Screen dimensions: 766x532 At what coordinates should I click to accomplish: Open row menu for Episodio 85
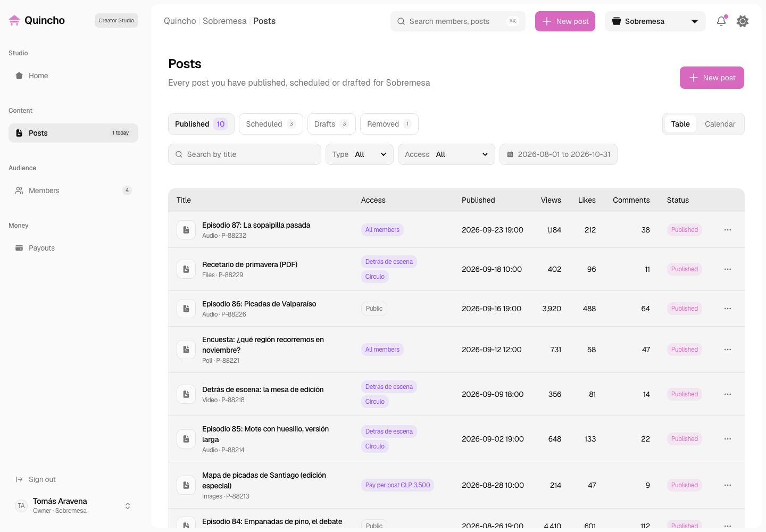click(728, 439)
